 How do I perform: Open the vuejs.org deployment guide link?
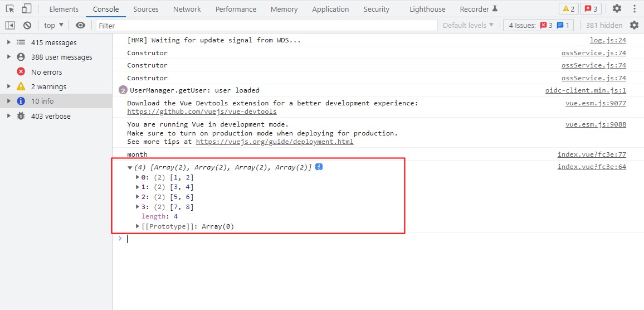275,142
